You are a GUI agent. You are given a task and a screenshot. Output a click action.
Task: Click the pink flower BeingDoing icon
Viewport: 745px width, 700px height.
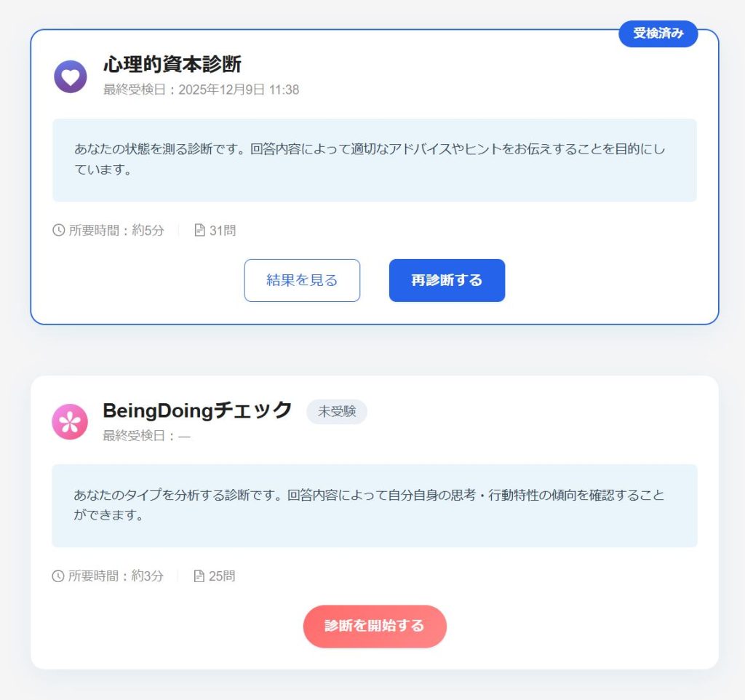point(70,422)
